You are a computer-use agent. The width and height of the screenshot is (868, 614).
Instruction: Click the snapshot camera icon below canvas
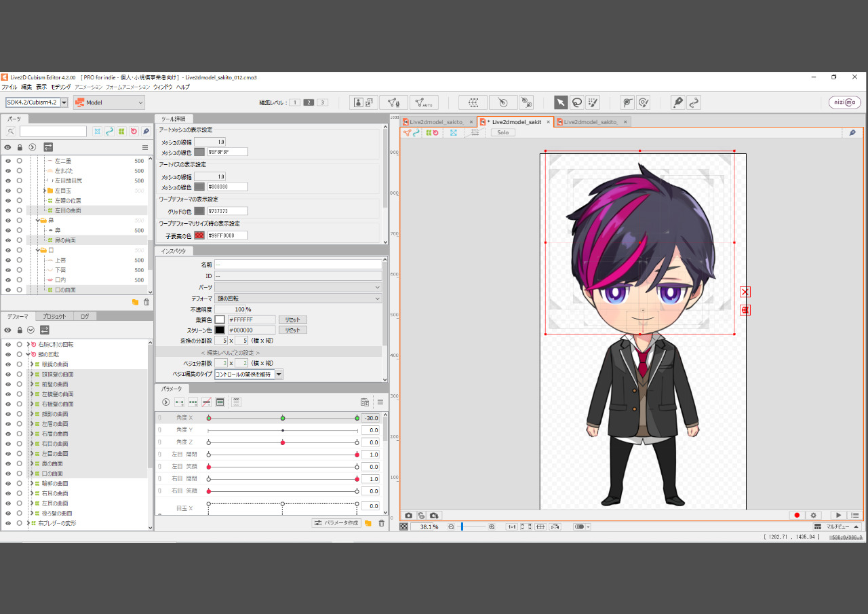click(x=409, y=516)
